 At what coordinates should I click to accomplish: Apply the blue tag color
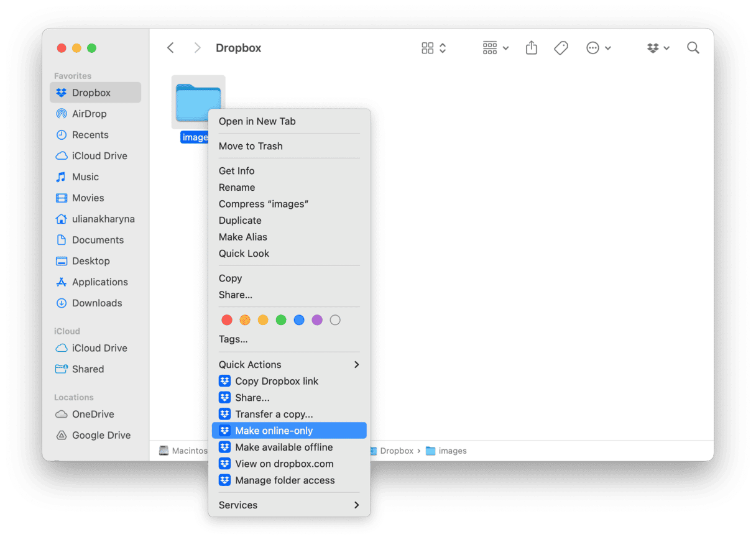pyautogui.click(x=299, y=320)
